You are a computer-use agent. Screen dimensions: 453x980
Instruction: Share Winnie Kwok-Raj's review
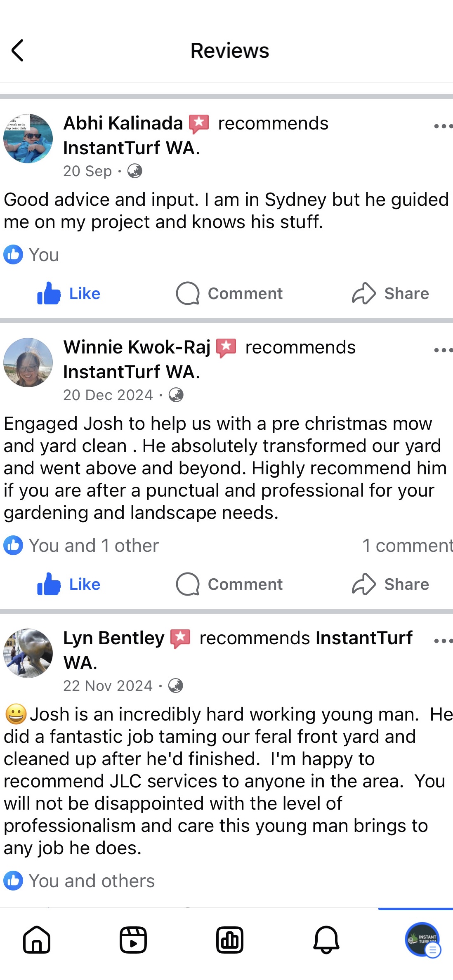(390, 584)
